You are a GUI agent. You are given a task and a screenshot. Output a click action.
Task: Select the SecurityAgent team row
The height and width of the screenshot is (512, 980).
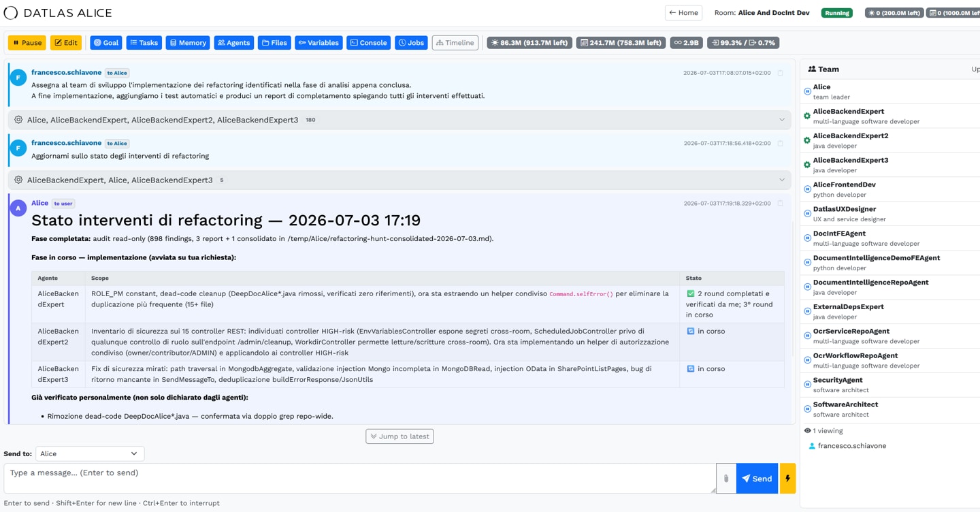pos(890,385)
